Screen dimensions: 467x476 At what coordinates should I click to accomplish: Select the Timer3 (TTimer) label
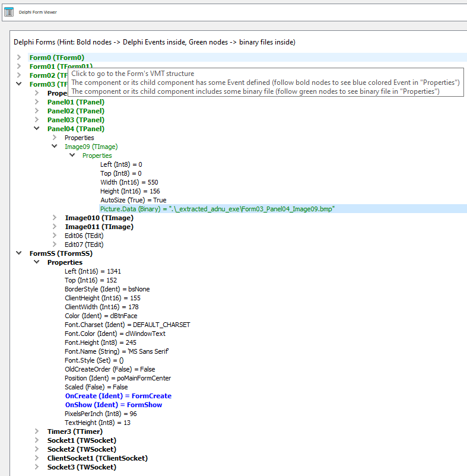75,431
